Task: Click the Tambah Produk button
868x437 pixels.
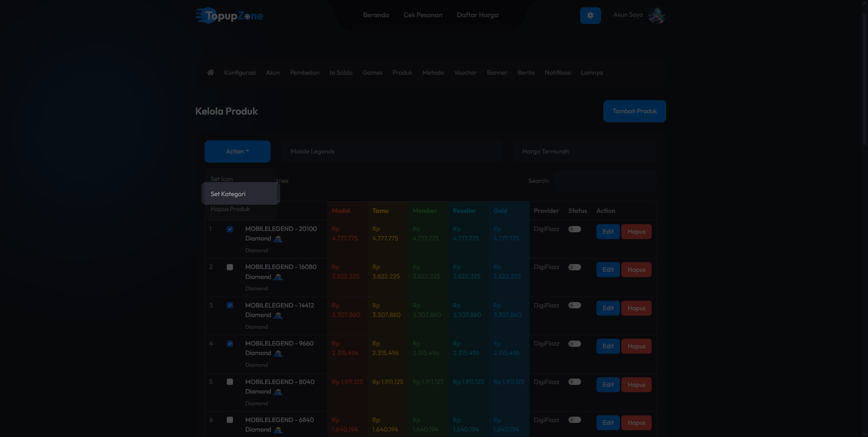Action: pyautogui.click(x=634, y=111)
